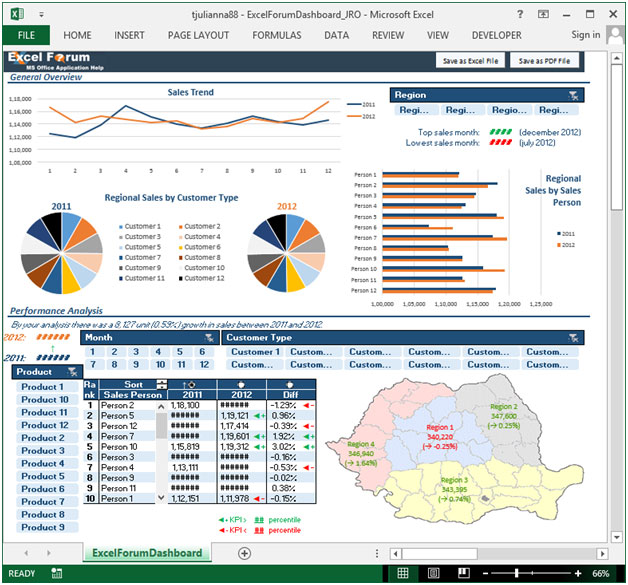
Task: Open the HOME ribbon tab
Action: coord(77,35)
